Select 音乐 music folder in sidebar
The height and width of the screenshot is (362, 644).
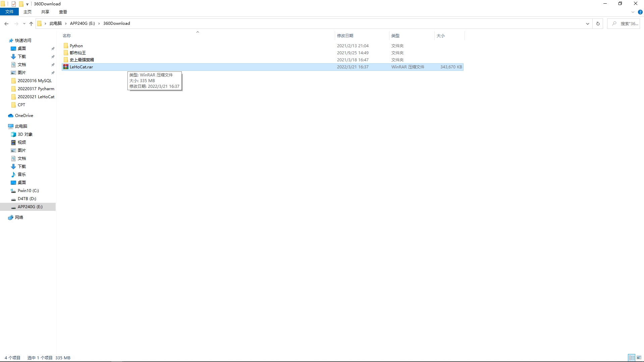21,175
